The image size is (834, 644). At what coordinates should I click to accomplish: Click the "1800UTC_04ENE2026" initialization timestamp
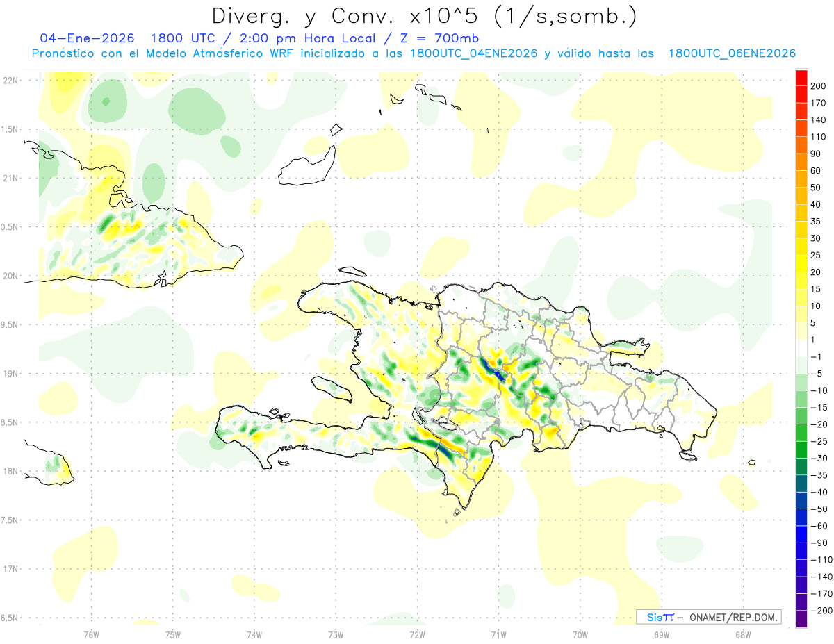coord(474,53)
